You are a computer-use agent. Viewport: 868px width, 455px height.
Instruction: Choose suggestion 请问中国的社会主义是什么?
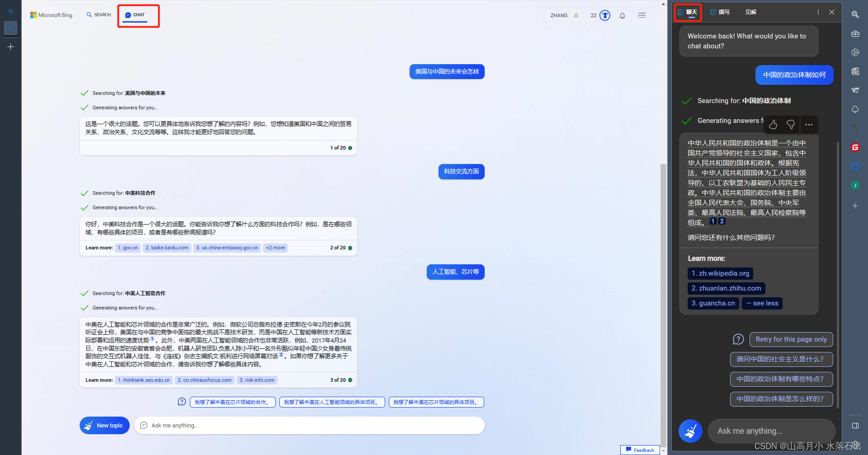point(781,359)
